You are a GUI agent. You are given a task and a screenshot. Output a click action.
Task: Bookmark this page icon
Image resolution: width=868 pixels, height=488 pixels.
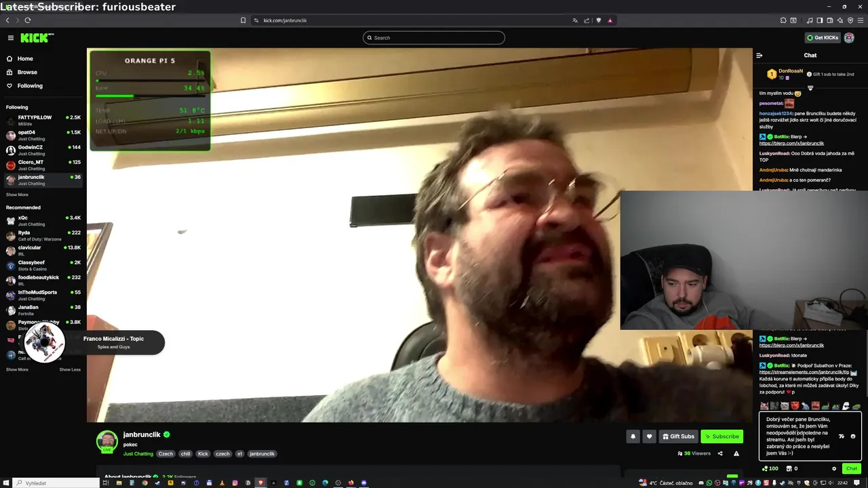[243, 20]
